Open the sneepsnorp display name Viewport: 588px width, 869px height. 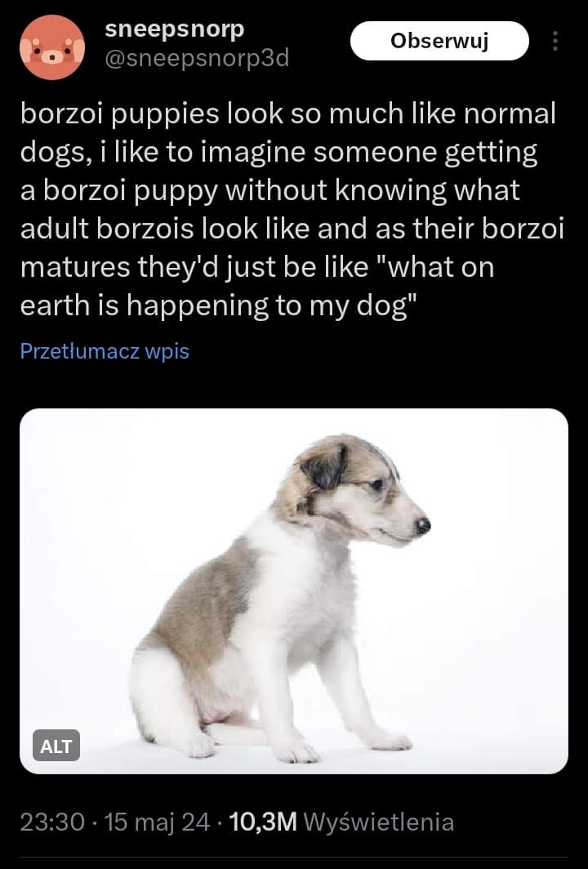click(x=175, y=29)
